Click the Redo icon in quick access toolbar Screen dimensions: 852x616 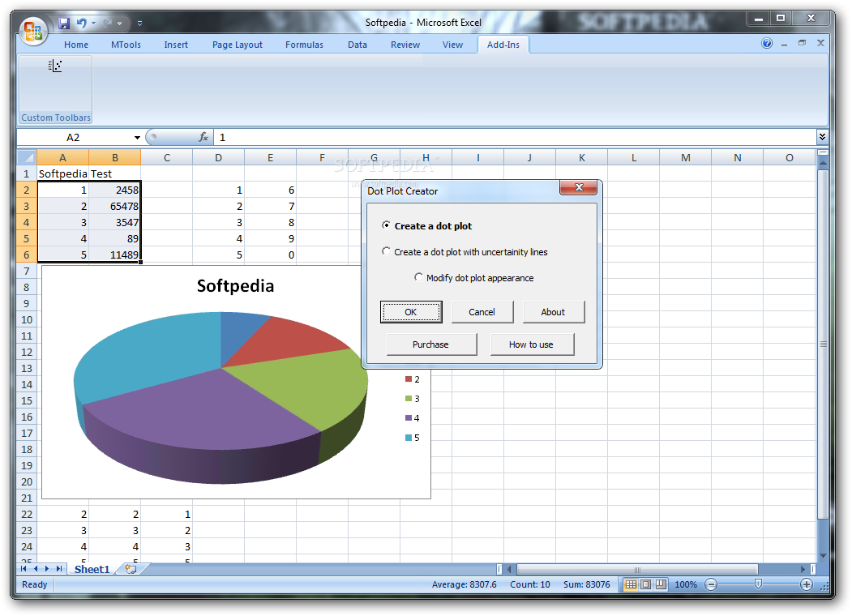(108, 23)
